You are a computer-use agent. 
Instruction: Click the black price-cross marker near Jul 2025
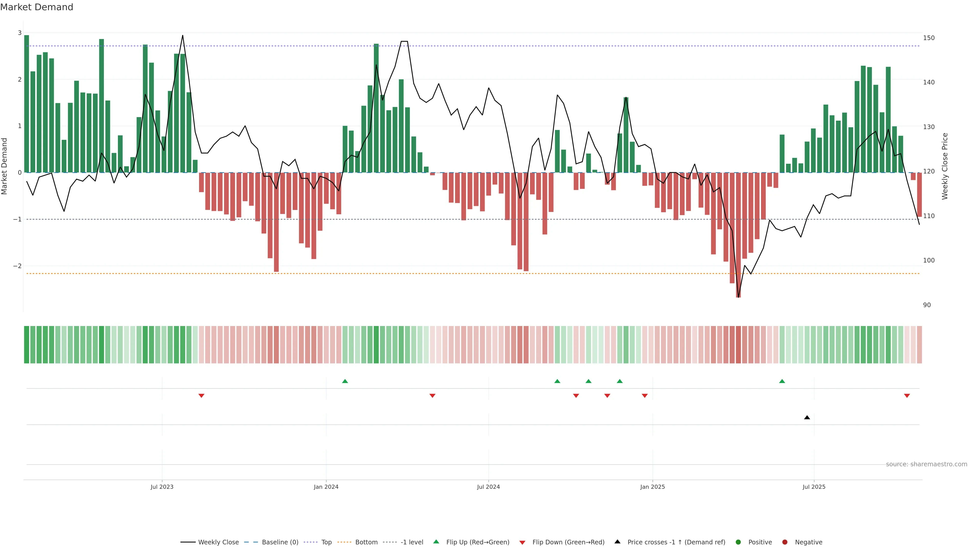tap(807, 418)
